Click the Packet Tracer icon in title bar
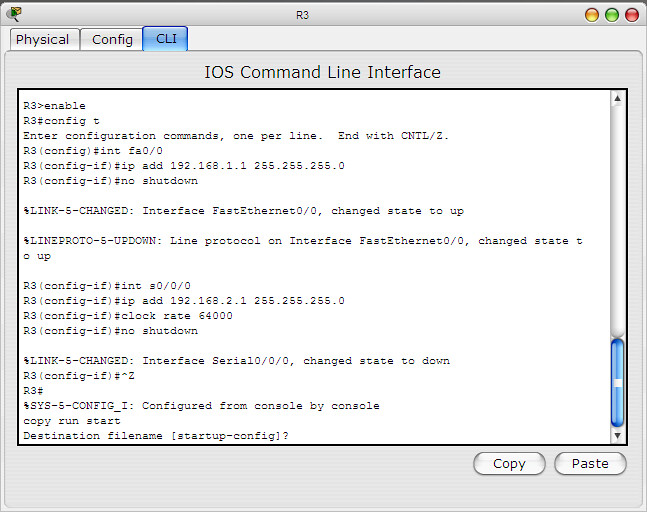This screenshot has height=512, width=647. coord(14,14)
